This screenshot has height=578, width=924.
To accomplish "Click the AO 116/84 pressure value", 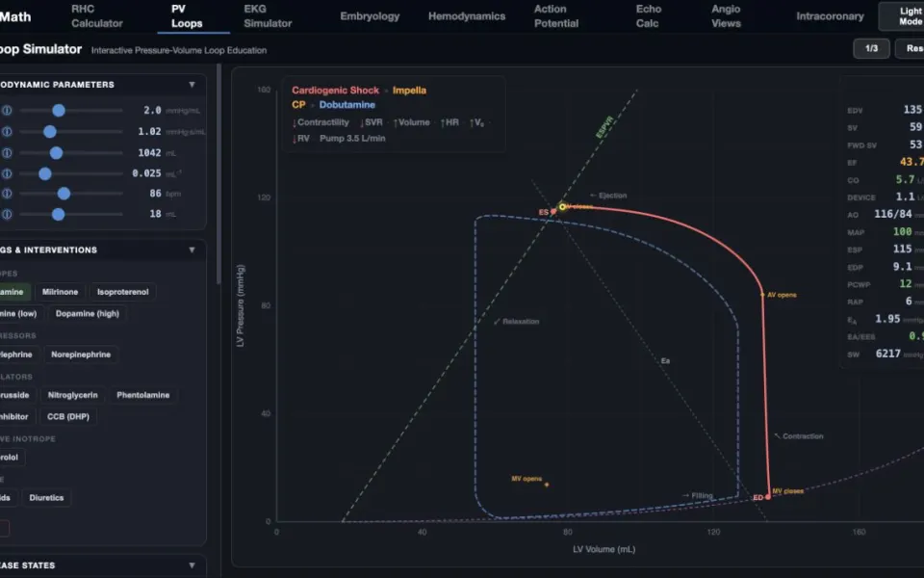I will [x=893, y=214].
